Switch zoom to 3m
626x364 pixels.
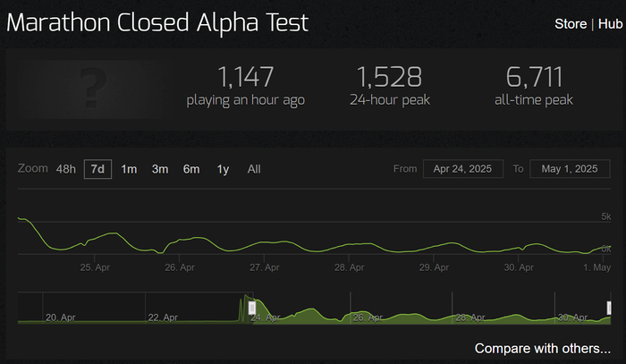pyautogui.click(x=160, y=169)
